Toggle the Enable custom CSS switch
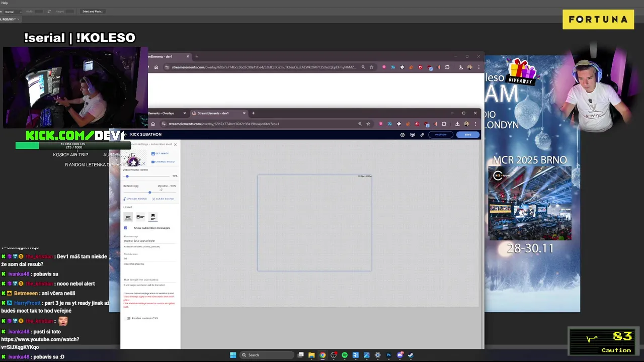Screen dimensions: 644x362 click(128, 318)
